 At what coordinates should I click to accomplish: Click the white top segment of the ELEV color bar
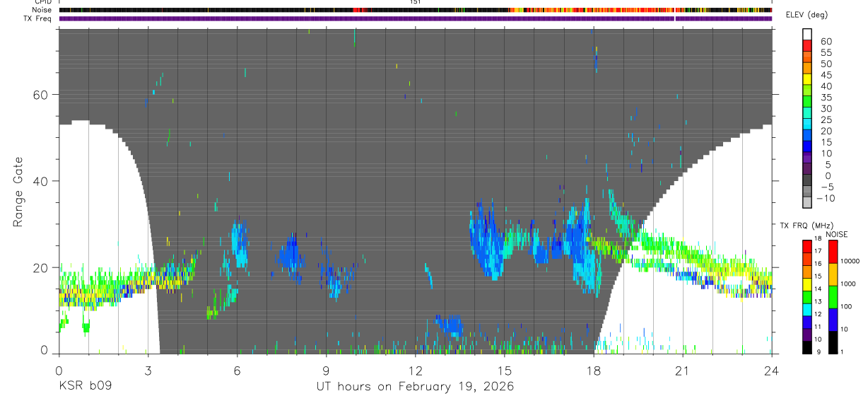(807, 34)
